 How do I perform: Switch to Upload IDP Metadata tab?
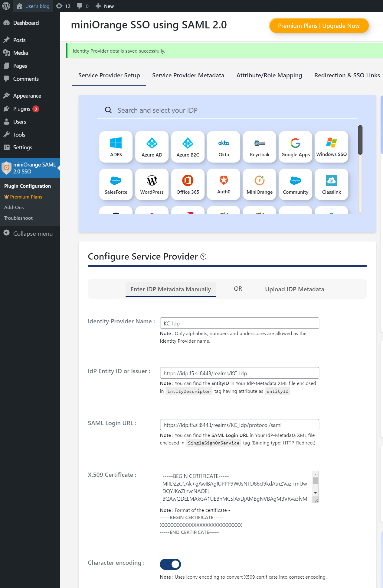(295, 289)
